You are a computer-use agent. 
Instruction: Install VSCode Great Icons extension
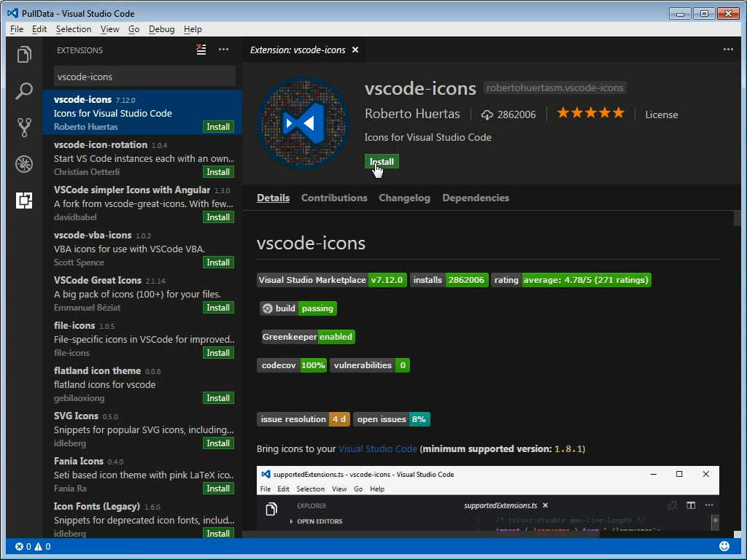218,308
